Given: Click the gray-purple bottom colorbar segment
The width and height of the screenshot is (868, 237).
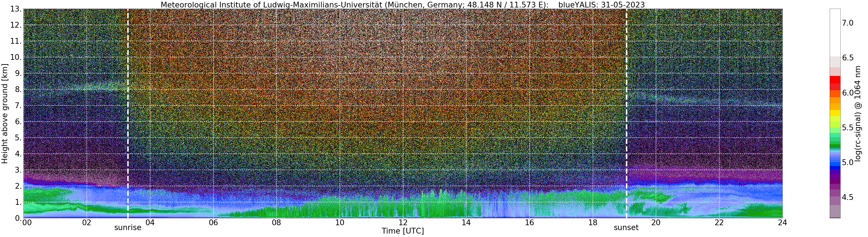Looking at the screenshot, I should 835,211.
